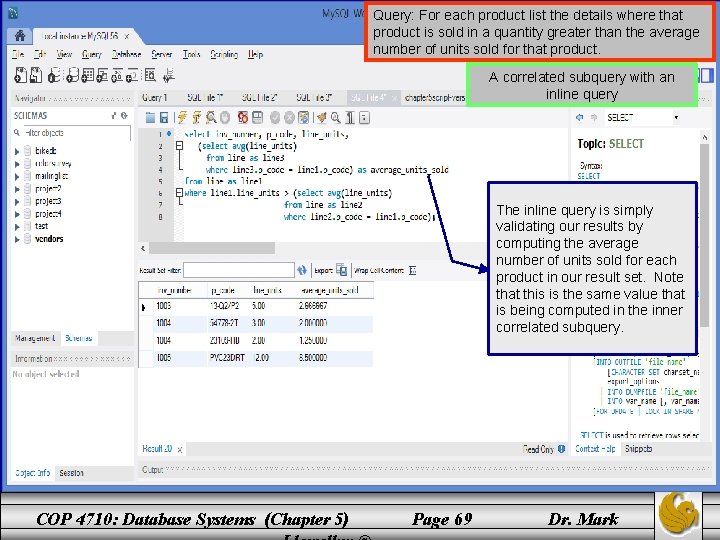This screenshot has width=720, height=540.
Task: Switch to Session tab
Action: pos(71,472)
